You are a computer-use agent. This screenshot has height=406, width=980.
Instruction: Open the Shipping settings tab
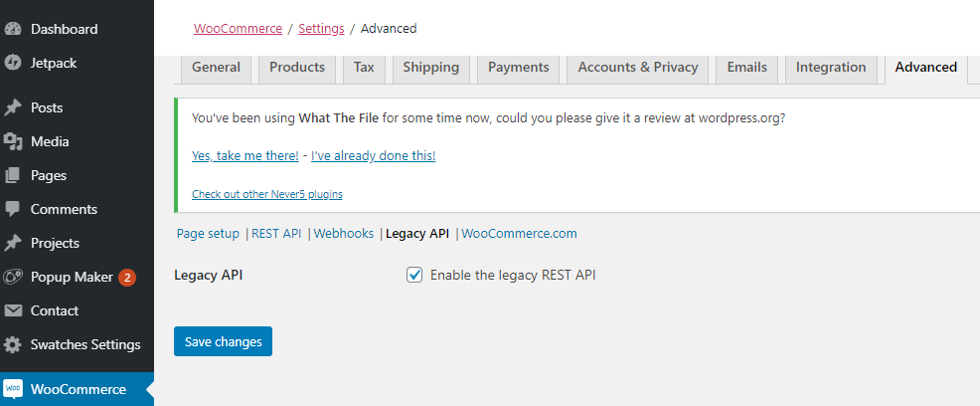point(430,68)
